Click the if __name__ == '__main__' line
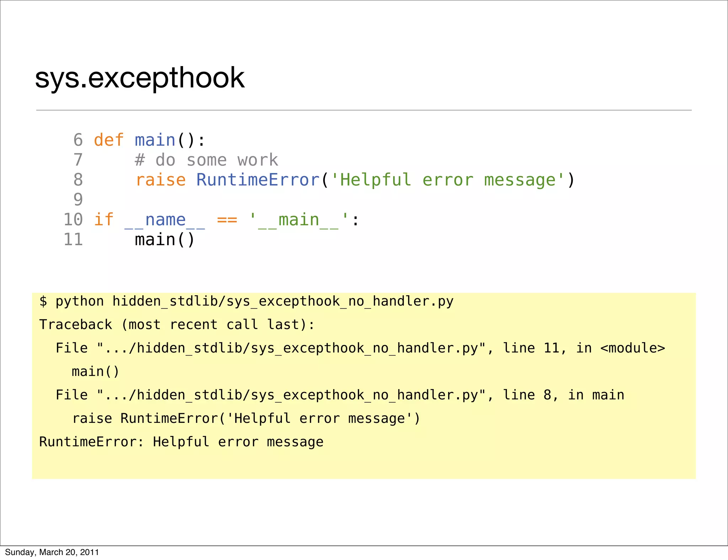The width and height of the screenshot is (728, 560). (227, 220)
